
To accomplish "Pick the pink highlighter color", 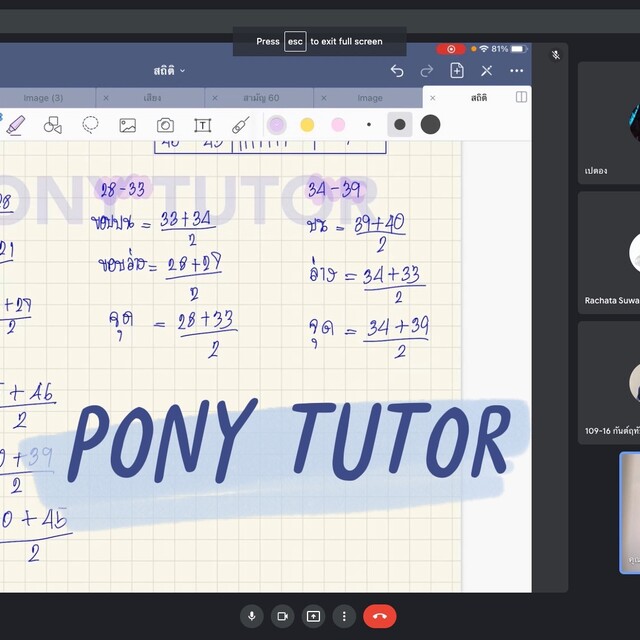I will pyautogui.click(x=338, y=125).
